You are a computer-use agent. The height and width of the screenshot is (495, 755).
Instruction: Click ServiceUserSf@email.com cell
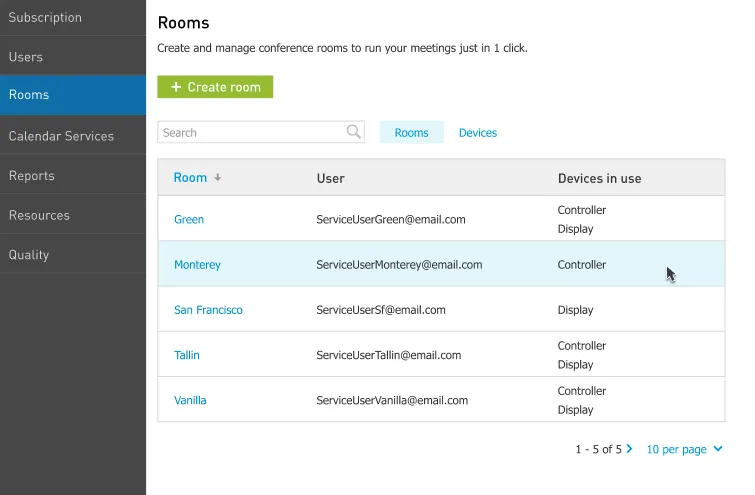[380, 310]
